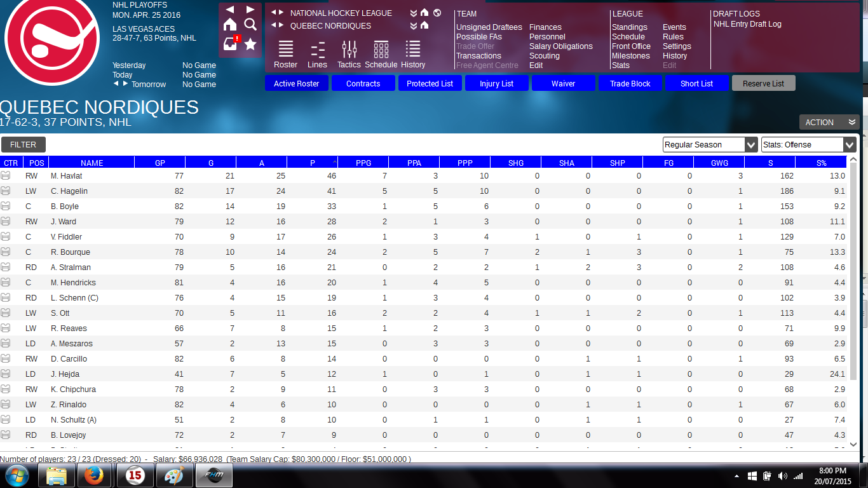The width and height of the screenshot is (868, 488).
Task: Open the Stats: Offense dropdown
Action: pyautogui.click(x=809, y=145)
